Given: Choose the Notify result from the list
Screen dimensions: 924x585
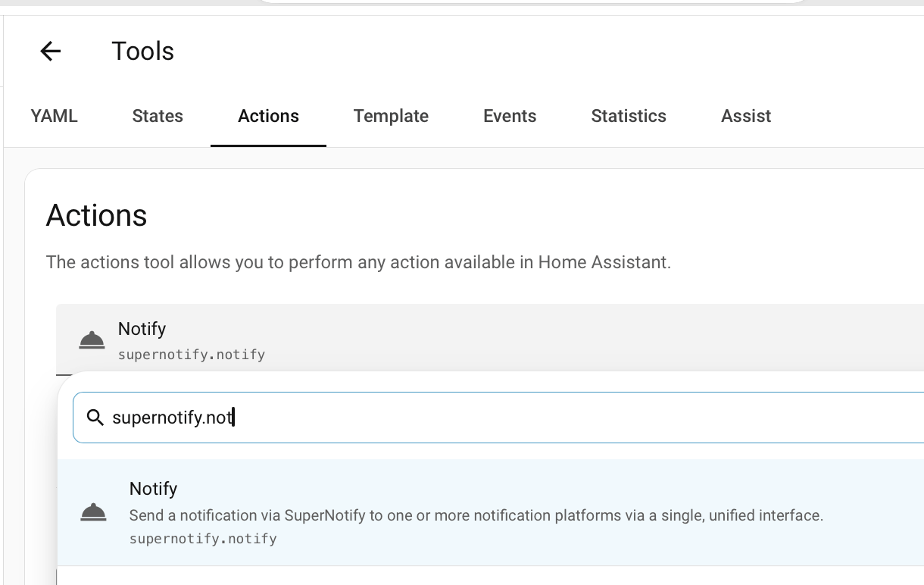Looking at the screenshot, I should click(491, 513).
